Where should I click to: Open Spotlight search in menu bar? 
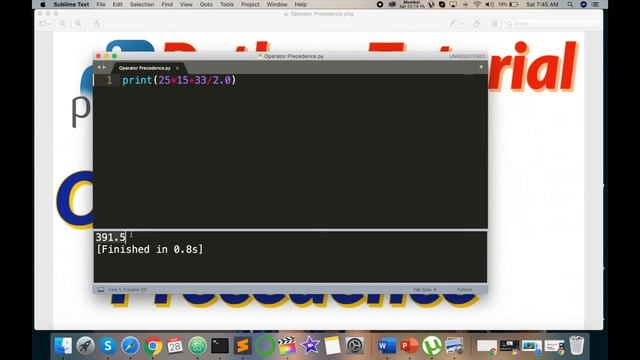pyautogui.click(x=570, y=4)
